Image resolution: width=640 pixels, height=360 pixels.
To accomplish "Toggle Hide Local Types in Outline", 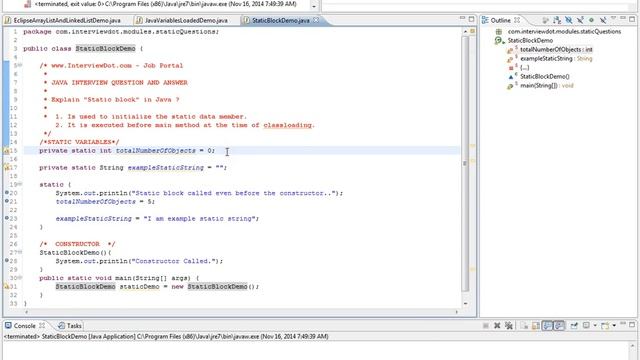I will pyautogui.click(x=603, y=20).
